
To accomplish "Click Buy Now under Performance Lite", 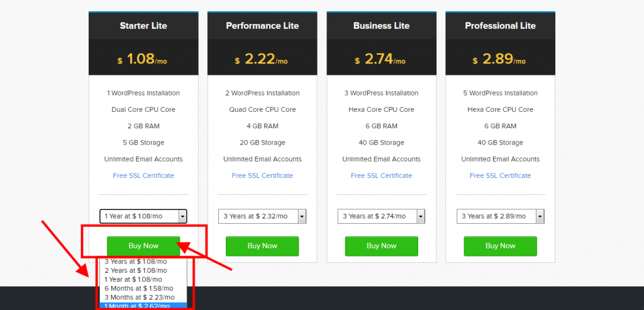I will [x=262, y=246].
